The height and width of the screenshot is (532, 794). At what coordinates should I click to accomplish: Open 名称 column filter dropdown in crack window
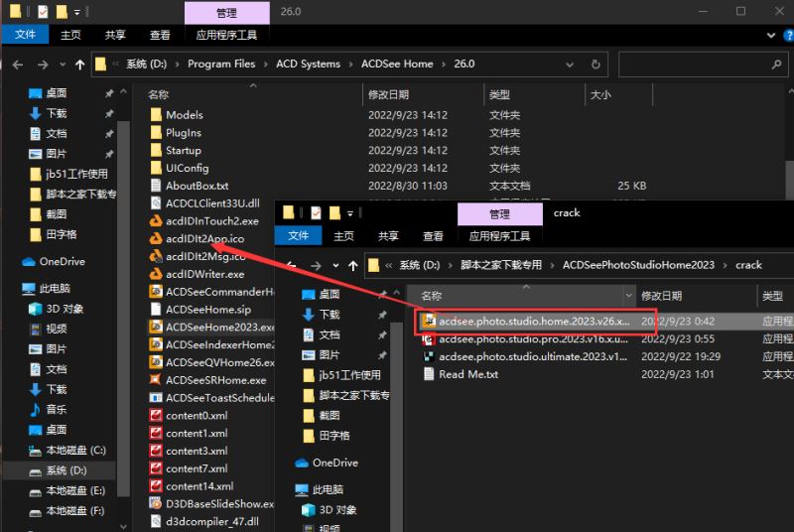click(x=628, y=296)
